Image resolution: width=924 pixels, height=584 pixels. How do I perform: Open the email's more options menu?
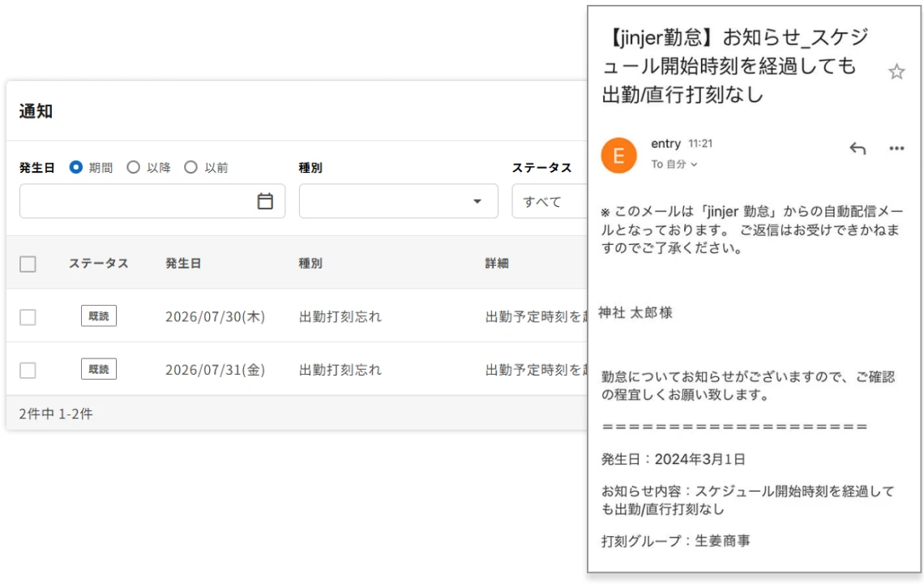[x=896, y=148]
